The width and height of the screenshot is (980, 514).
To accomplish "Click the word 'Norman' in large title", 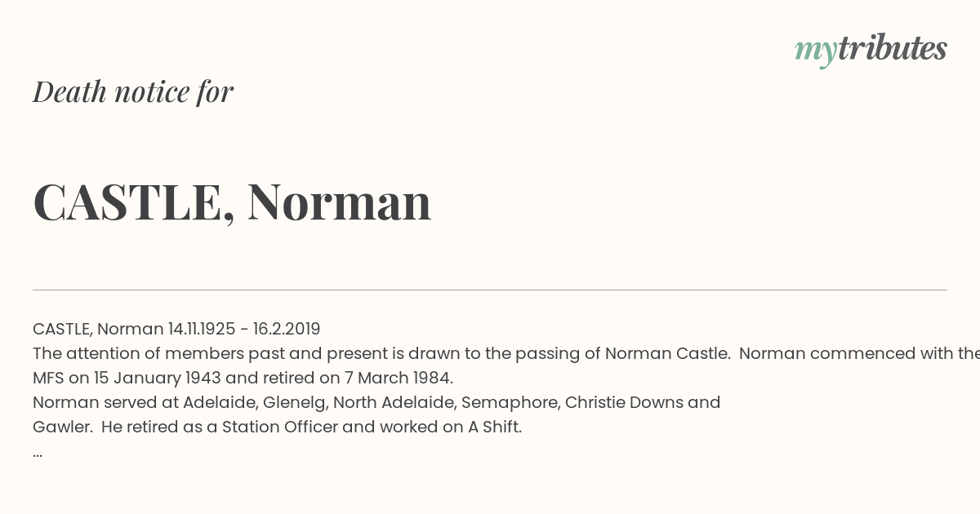I will coord(339,202).
